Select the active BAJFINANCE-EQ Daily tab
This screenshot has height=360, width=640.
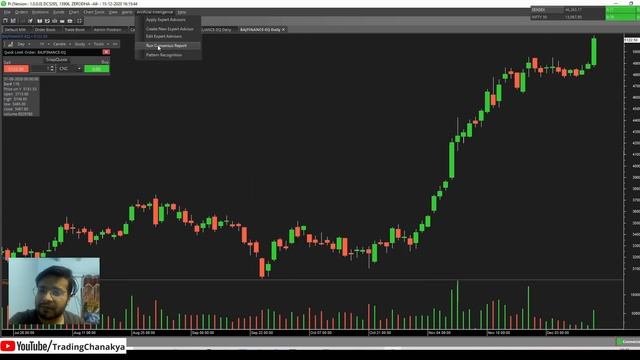(260, 30)
